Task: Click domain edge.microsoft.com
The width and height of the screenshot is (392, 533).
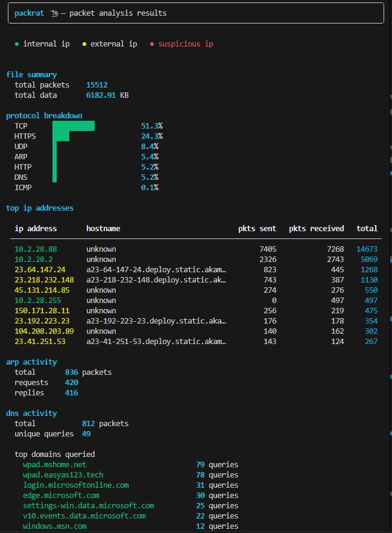Action: pyautogui.click(x=61, y=495)
